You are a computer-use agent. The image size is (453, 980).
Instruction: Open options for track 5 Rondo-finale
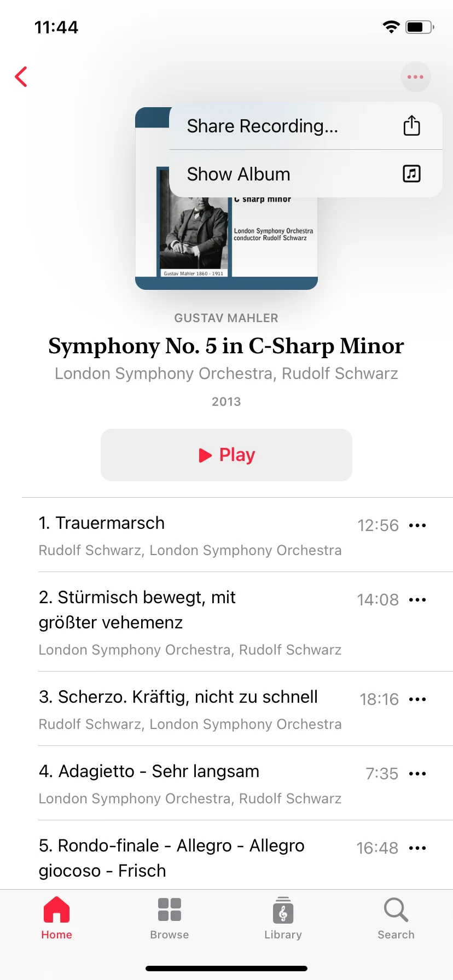[x=417, y=848]
